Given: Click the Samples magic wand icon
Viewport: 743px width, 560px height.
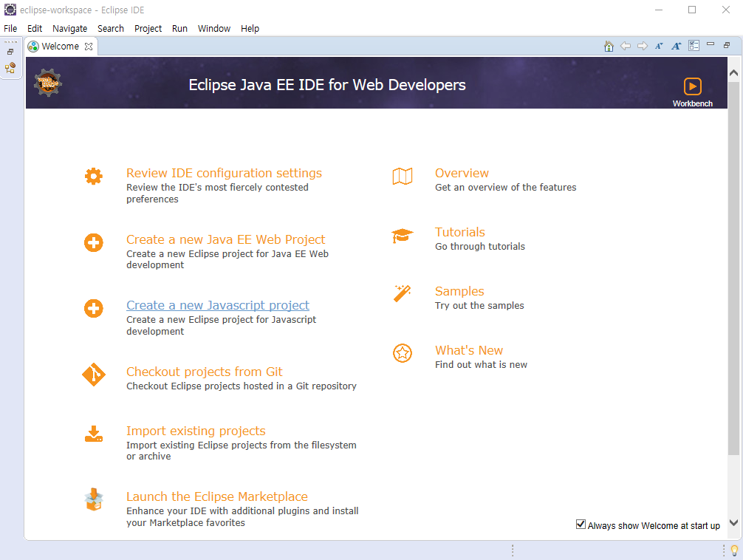Looking at the screenshot, I should 403,293.
